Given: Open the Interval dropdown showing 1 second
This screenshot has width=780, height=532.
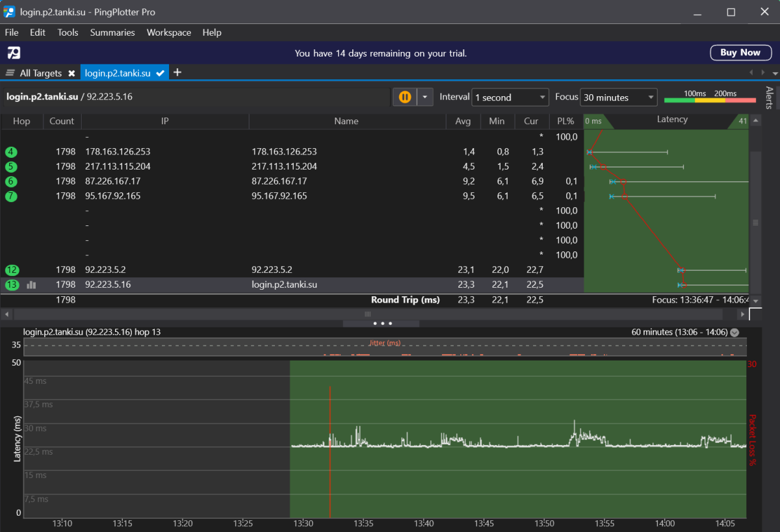Looking at the screenshot, I should 510,97.
